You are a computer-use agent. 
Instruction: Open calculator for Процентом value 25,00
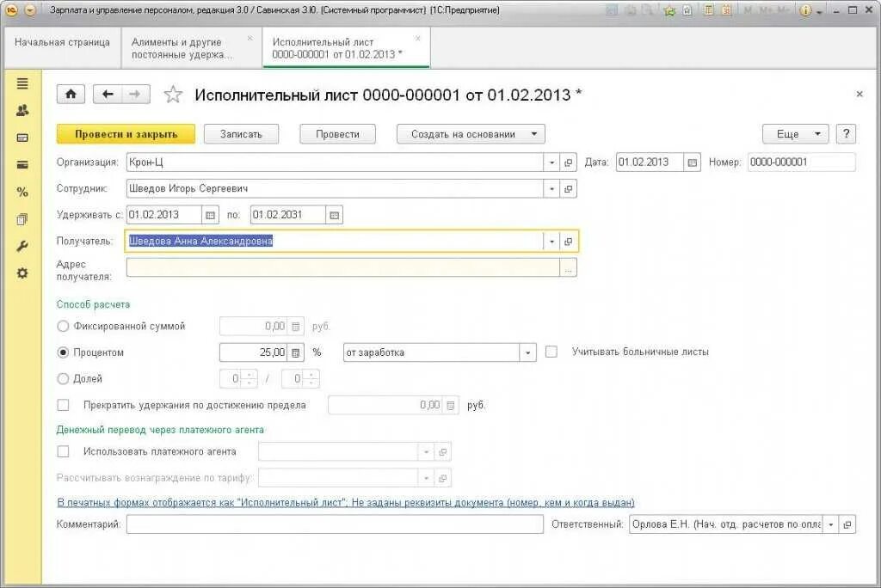296,352
